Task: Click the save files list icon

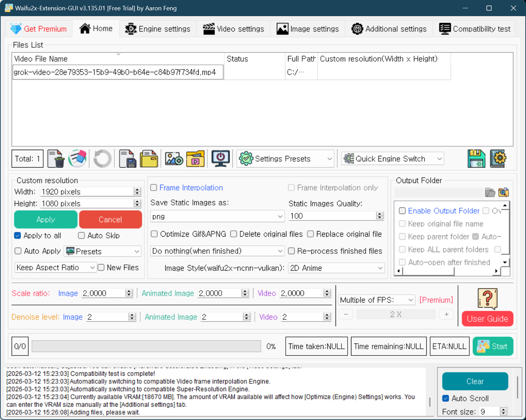Action: pos(128,159)
